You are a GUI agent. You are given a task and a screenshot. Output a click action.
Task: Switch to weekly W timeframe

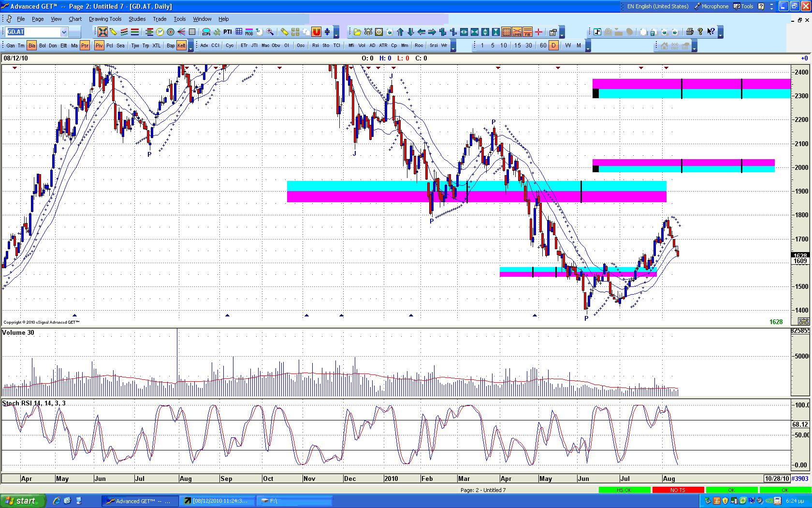(568, 45)
